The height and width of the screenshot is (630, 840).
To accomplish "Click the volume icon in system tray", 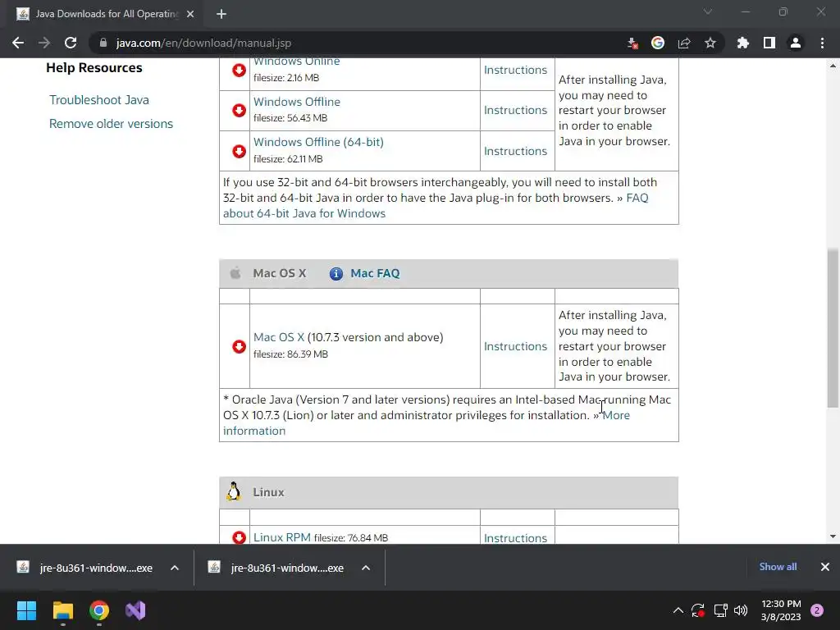I will click(741, 610).
